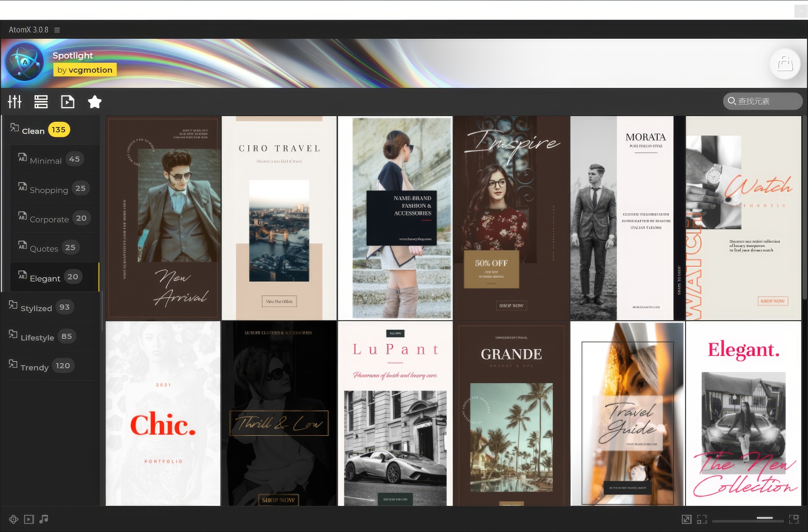Select the Elegant subcategory

[55, 278]
